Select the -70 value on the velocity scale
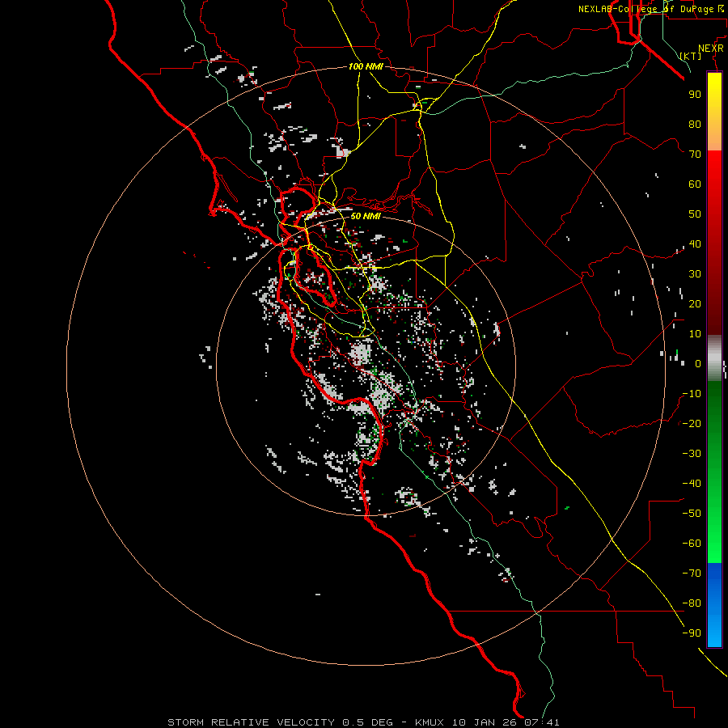The width and height of the screenshot is (728, 728). 692,574
